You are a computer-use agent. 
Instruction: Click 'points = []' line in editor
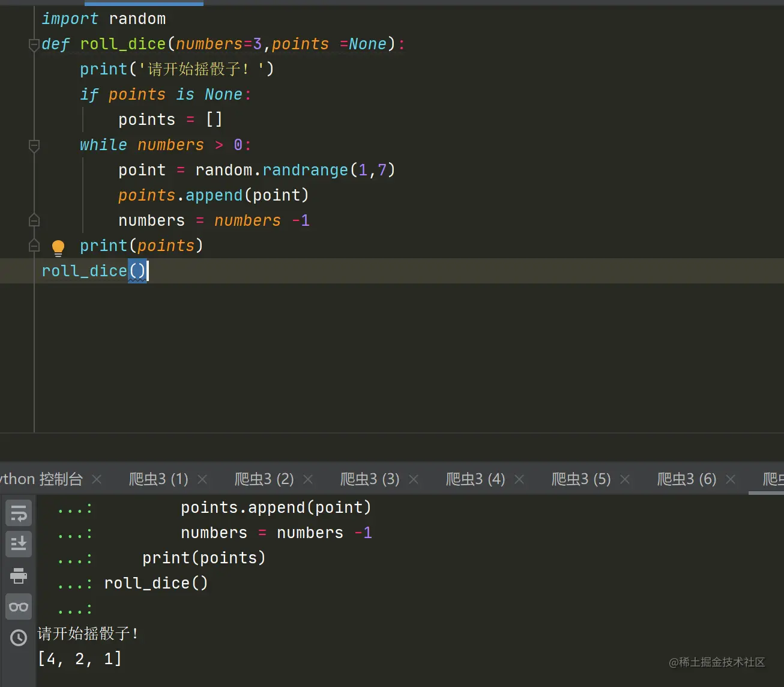170,120
